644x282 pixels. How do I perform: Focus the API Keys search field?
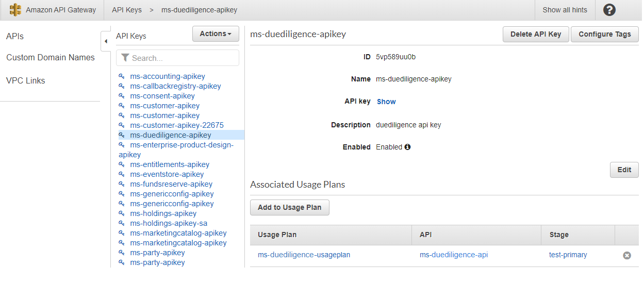tap(183, 58)
